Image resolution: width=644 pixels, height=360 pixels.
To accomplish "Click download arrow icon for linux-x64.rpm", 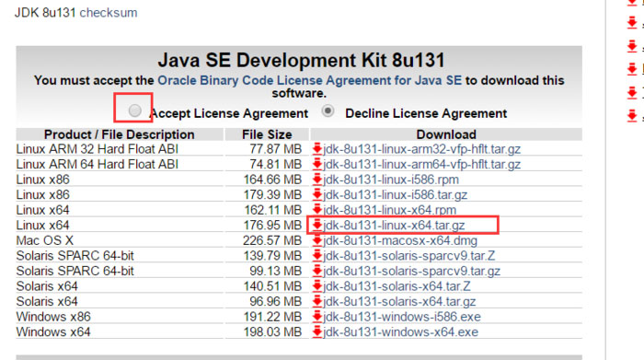I will click(x=317, y=210).
